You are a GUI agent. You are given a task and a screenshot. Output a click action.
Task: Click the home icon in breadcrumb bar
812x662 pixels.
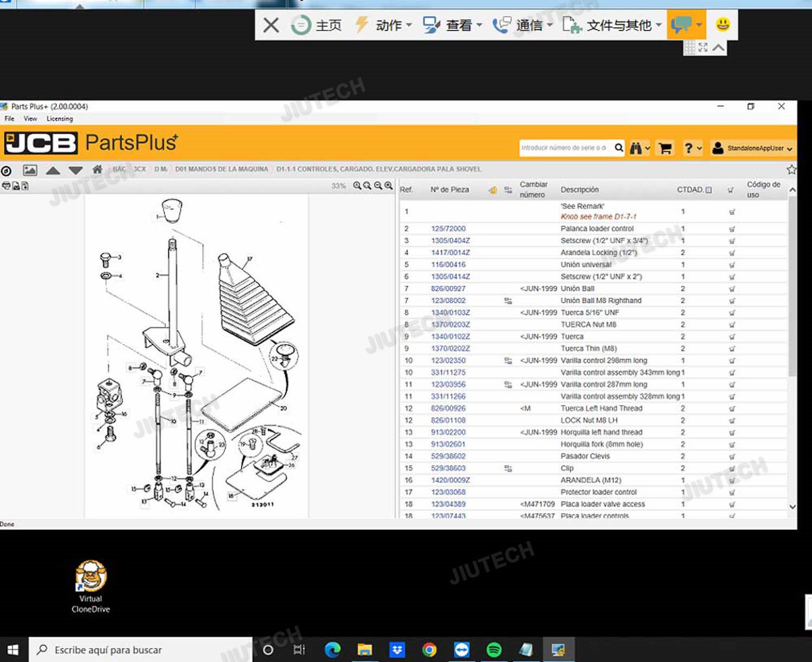97,169
